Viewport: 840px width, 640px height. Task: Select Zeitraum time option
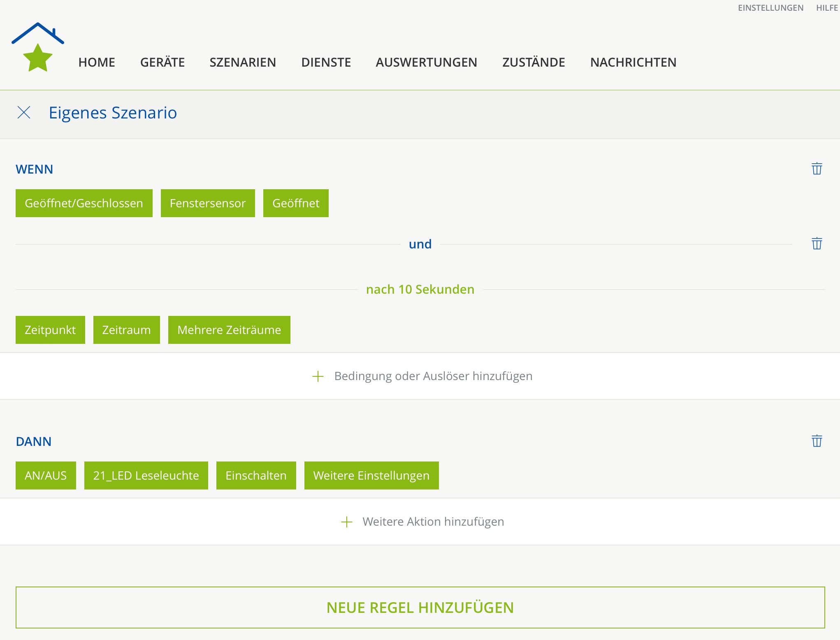click(126, 330)
